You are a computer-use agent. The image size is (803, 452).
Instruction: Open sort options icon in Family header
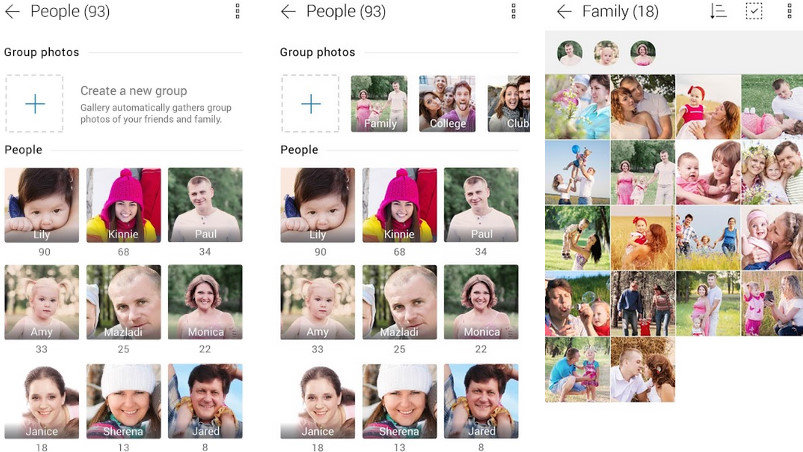[x=719, y=11]
